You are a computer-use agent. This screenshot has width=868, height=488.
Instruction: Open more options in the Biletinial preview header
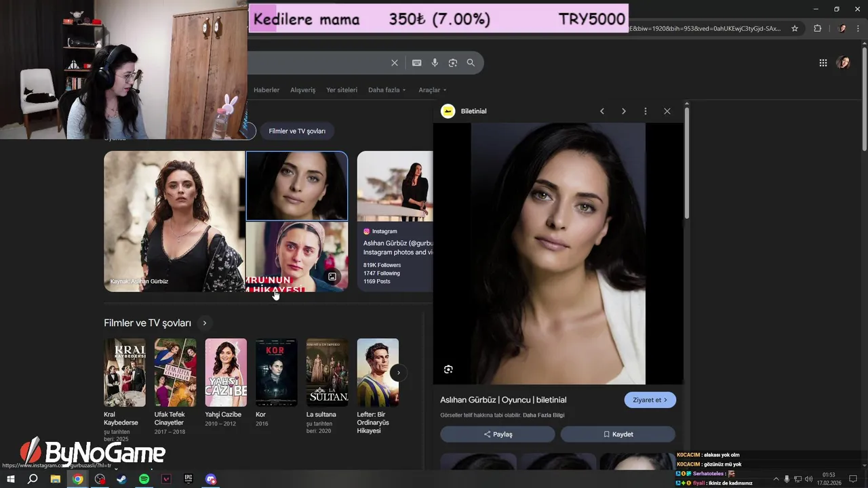coord(645,111)
